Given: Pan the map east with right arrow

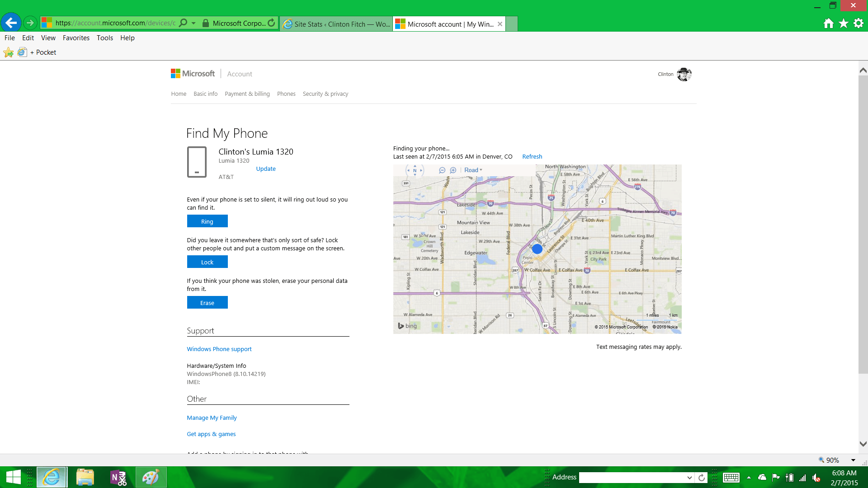Looking at the screenshot, I should (x=421, y=170).
